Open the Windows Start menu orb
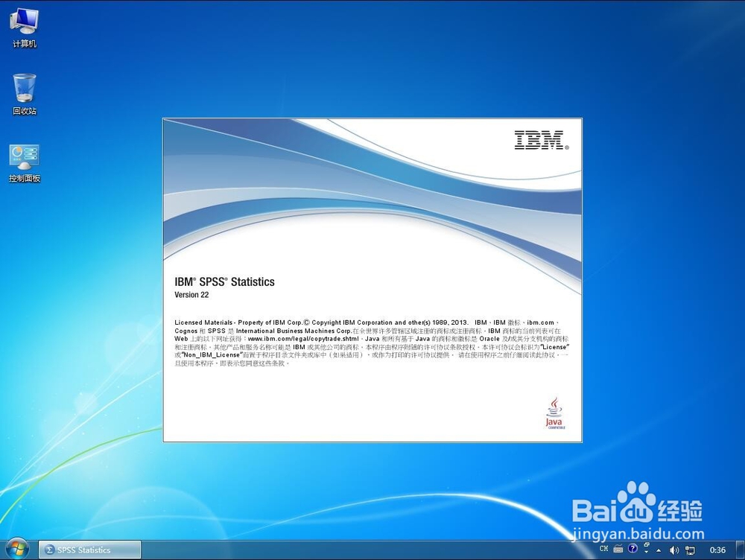745x560 pixels. [x=16, y=550]
